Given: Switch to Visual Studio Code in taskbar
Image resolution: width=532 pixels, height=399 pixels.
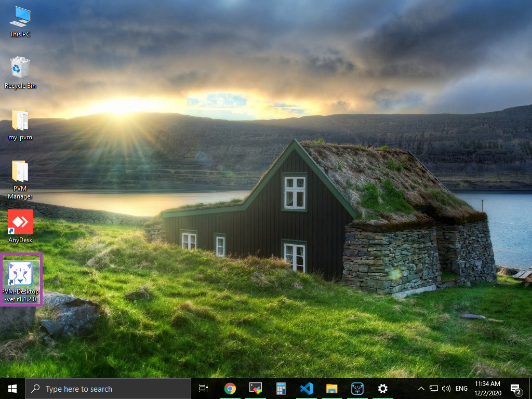Looking at the screenshot, I should point(307,389).
